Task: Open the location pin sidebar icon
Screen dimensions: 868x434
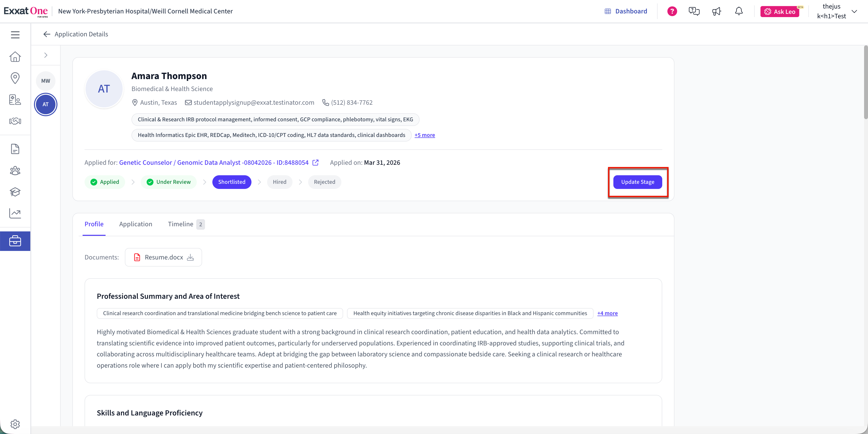Action: pyautogui.click(x=15, y=78)
